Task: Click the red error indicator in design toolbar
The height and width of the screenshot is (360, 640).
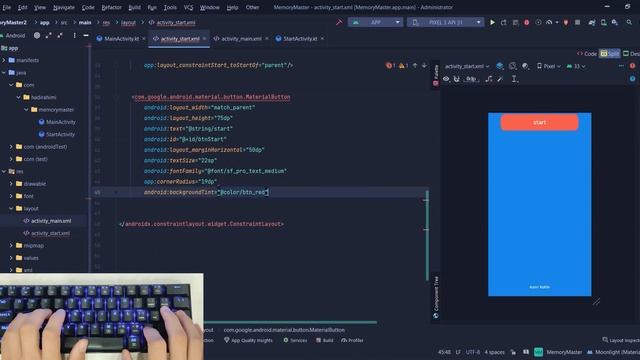Action: point(632,66)
